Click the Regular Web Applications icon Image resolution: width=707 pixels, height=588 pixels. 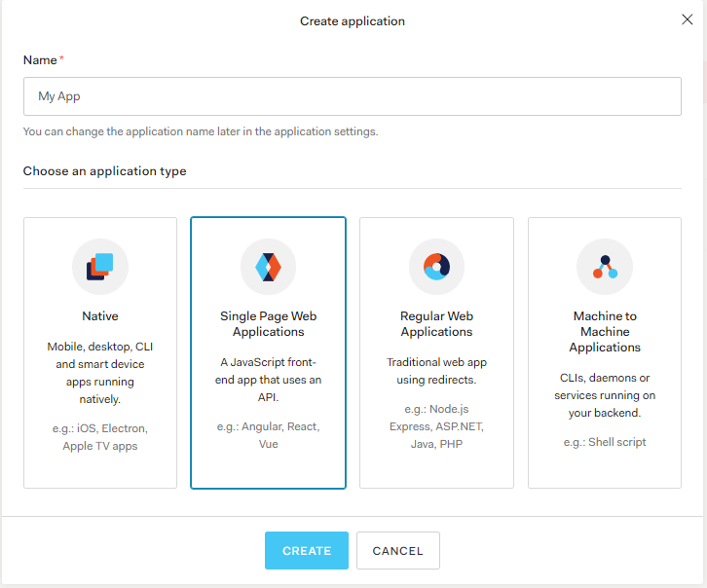point(436,267)
